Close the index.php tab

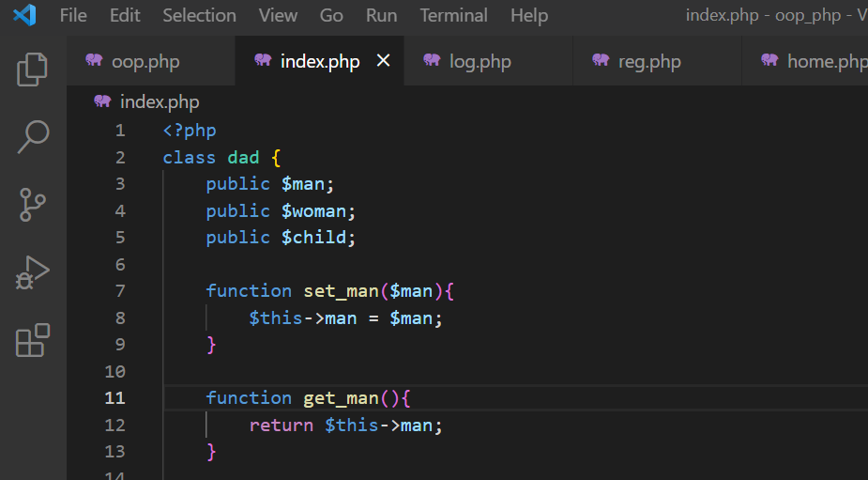point(383,60)
